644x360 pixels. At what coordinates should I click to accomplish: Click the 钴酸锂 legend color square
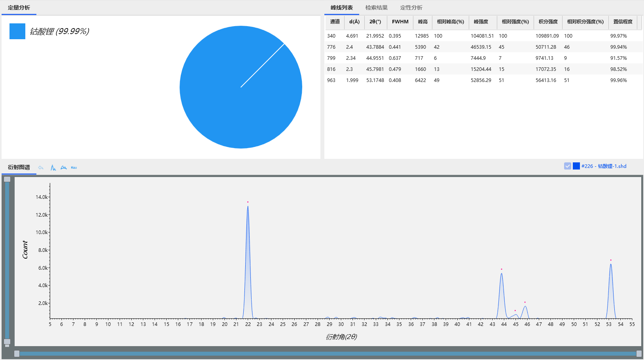17,31
